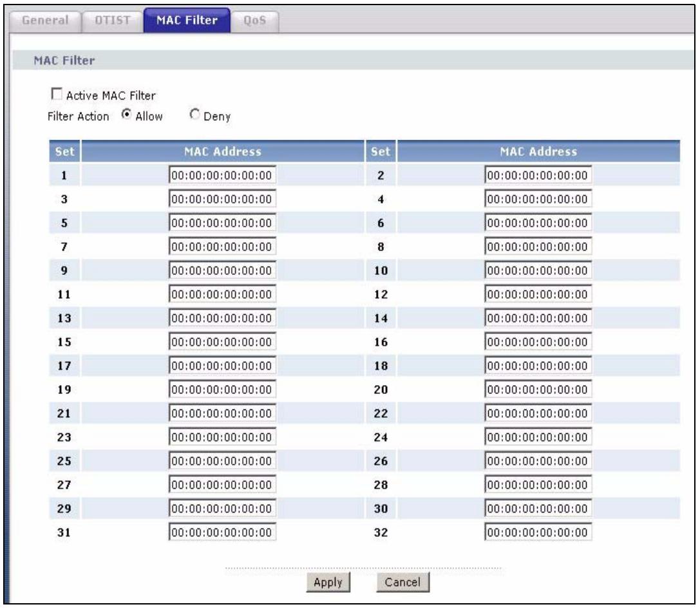Click MAC address field for set 13
The width and height of the screenshot is (700, 609).
pos(222,317)
